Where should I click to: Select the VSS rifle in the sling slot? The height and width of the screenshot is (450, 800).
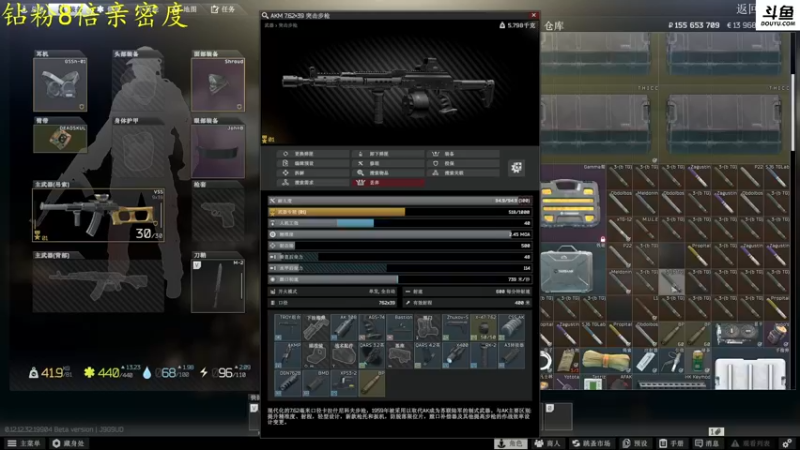click(98, 215)
